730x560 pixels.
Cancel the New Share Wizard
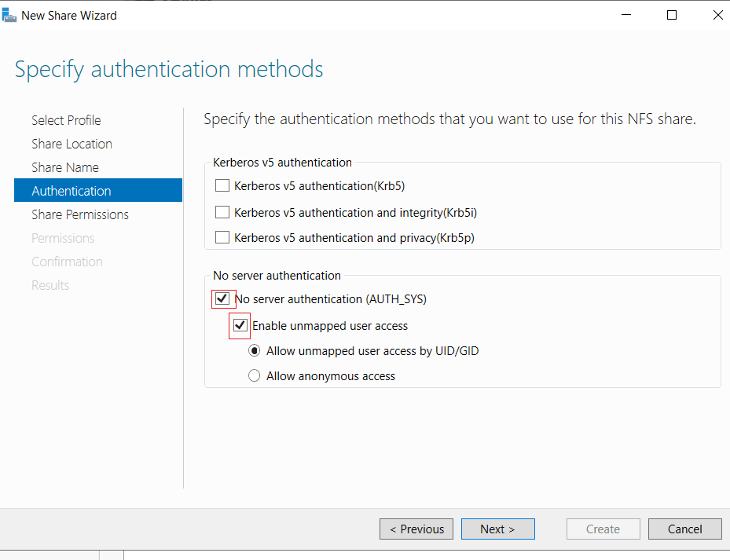tap(685, 529)
